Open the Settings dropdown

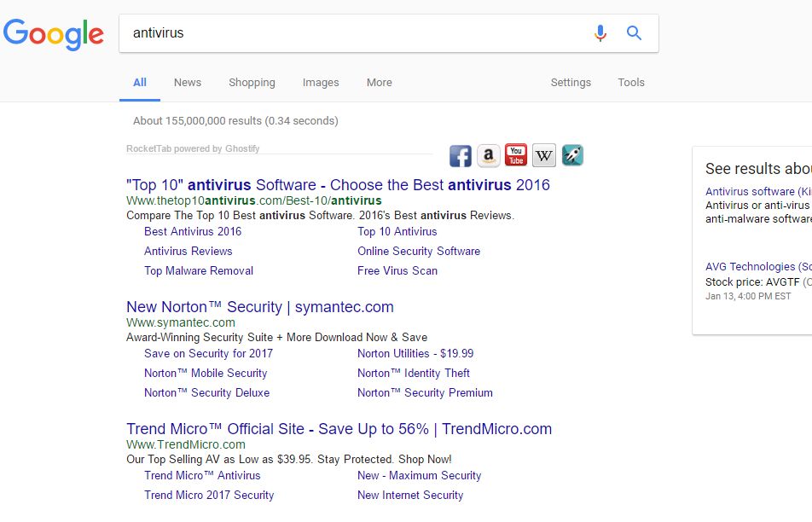[x=571, y=83]
